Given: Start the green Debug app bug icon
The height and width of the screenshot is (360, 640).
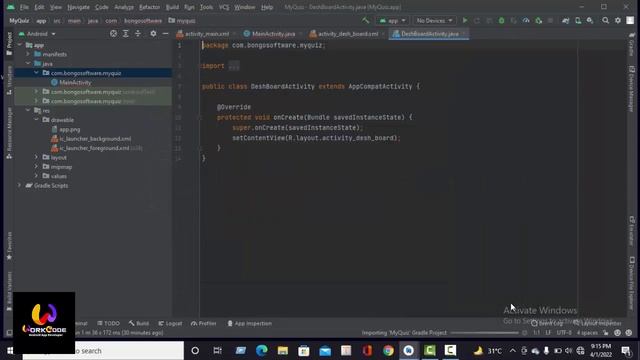Looking at the screenshot, I should [501, 20].
